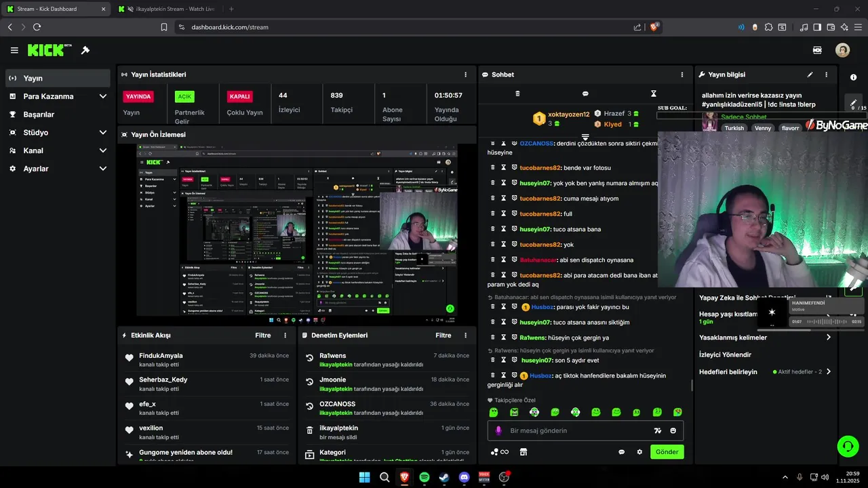
Task: Switch to the Stream - Kick Dashboard tab
Action: [x=56, y=9]
